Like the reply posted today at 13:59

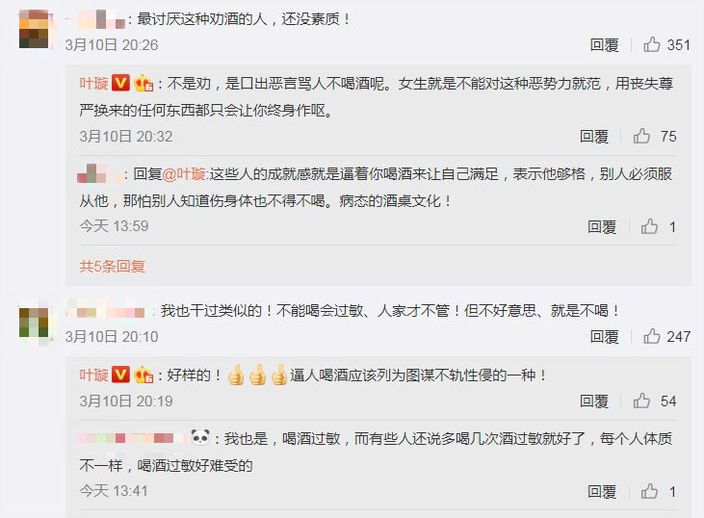649,226
